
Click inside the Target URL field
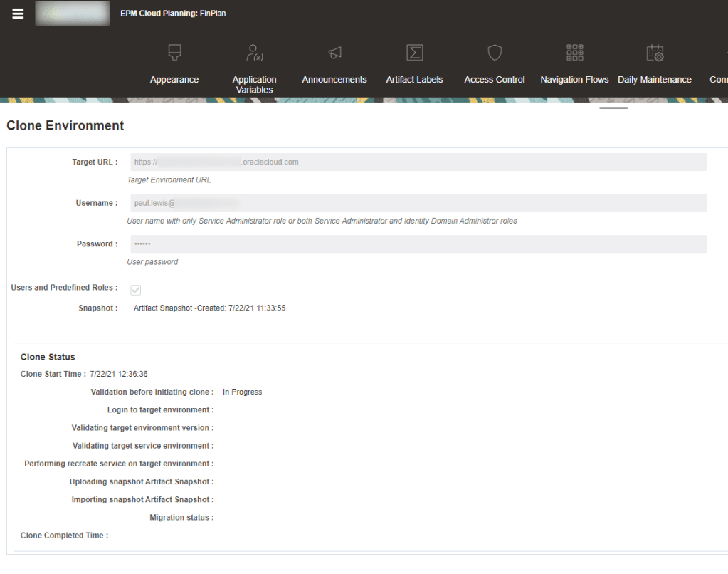pyautogui.click(x=416, y=162)
